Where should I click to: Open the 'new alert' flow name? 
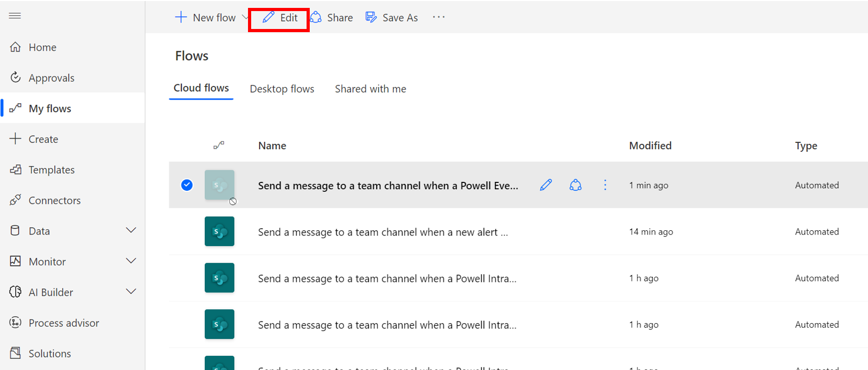pos(383,232)
